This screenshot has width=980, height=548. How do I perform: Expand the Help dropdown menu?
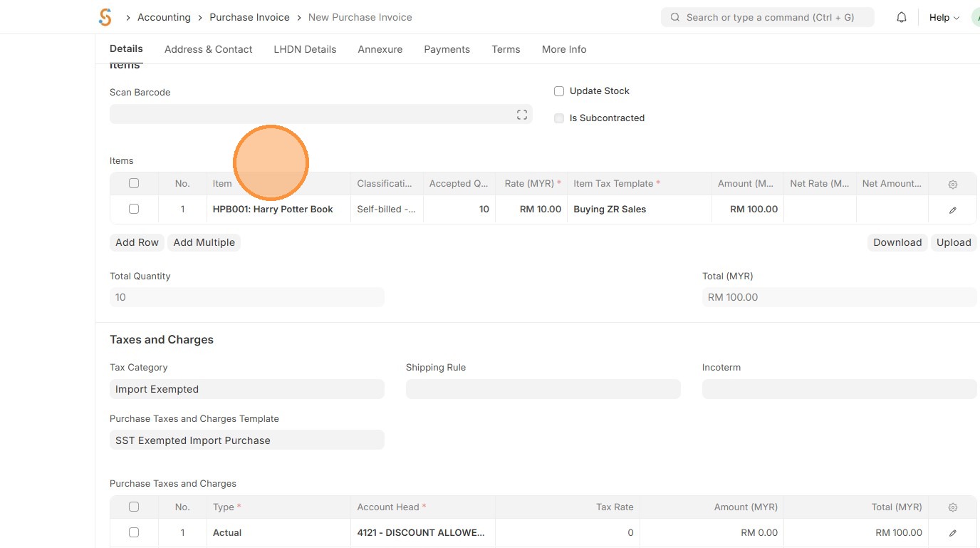pos(944,17)
